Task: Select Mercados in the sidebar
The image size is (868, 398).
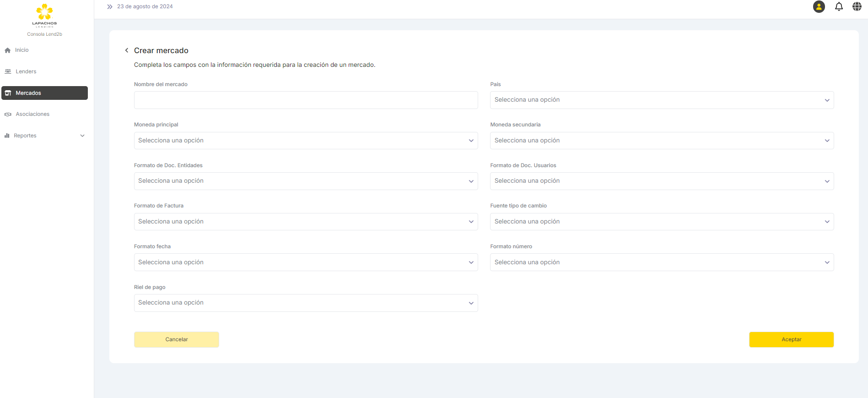Action: pos(44,93)
